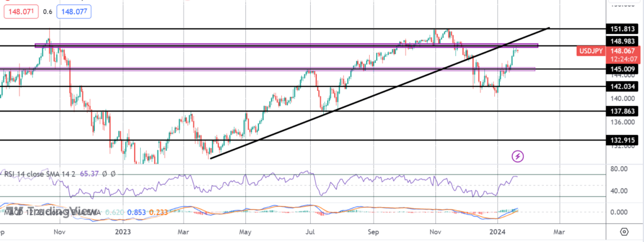Viewport: 644px width, 242px height.
Task: Click the red sell price 148.071 button
Action: click(21, 11)
